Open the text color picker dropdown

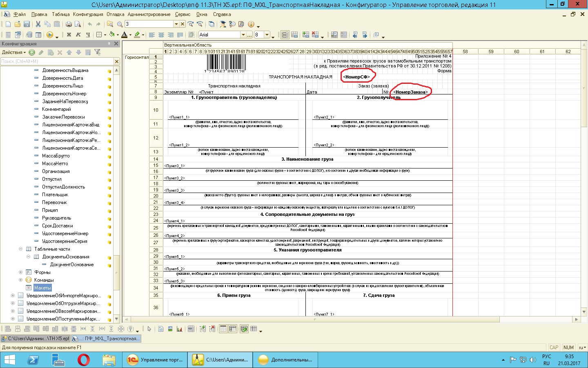(130, 35)
